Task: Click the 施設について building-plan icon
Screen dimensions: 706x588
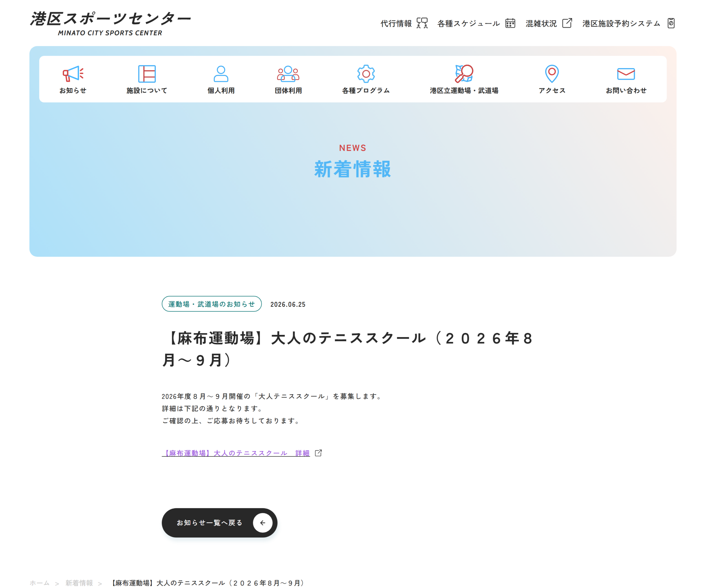Action: 147,74
